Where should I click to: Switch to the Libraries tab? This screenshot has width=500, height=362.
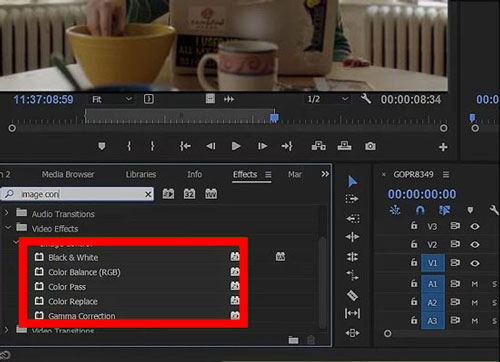tap(141, 174)
